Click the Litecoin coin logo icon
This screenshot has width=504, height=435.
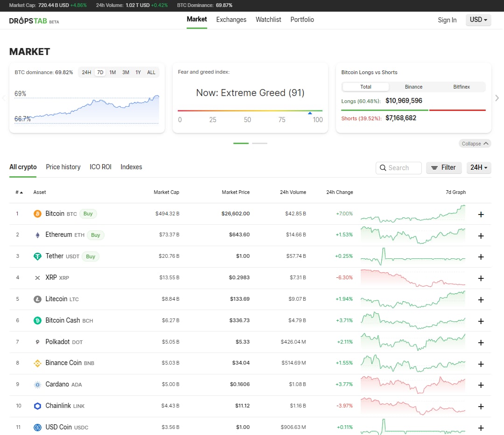click(x=37, y=299)
